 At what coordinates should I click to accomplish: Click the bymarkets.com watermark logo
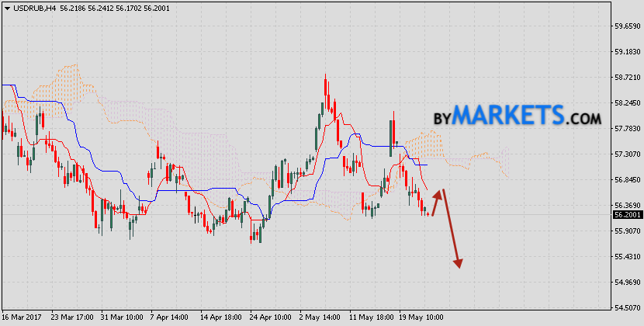(x=517, y=116)
